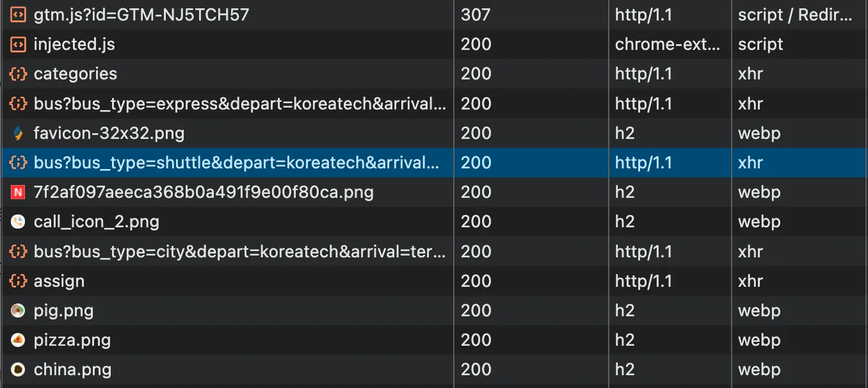The height and width of the screenshot is (388, 868).
Task: Click the call_icon_2.png preview icon
Action: (18, 222)
